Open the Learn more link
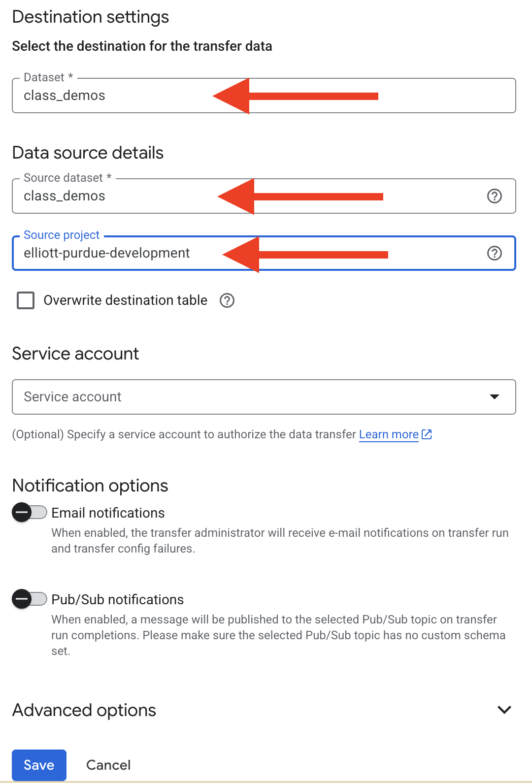 pos(388,434)
